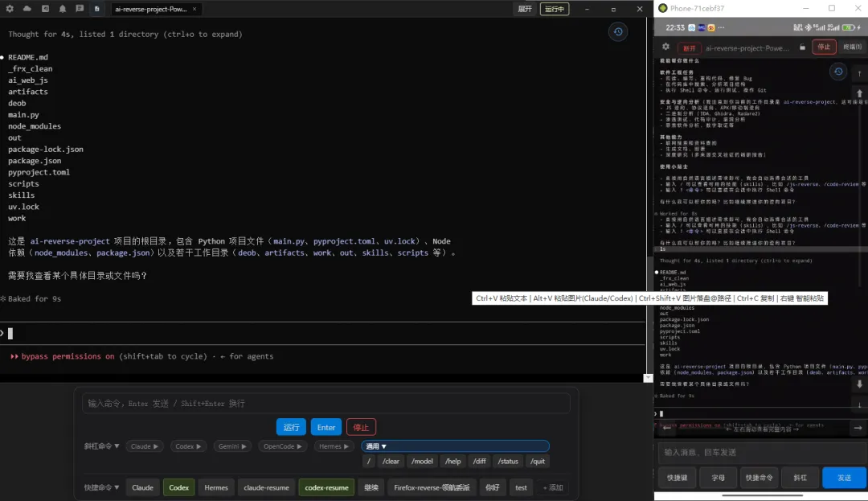Toggle the side panel icon in title bar
868x501 pixels.
click(x=45, y=9)
